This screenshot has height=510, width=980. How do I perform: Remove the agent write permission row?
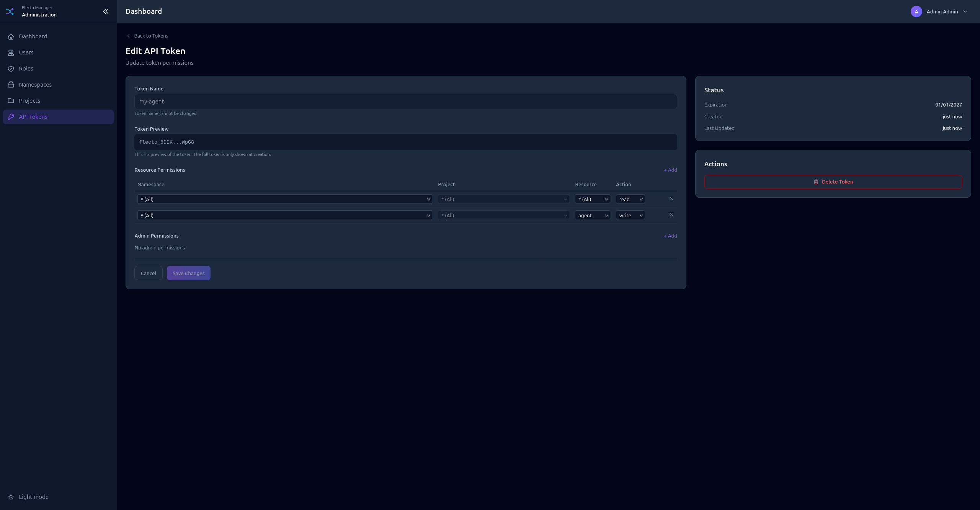tap(671, 215)
